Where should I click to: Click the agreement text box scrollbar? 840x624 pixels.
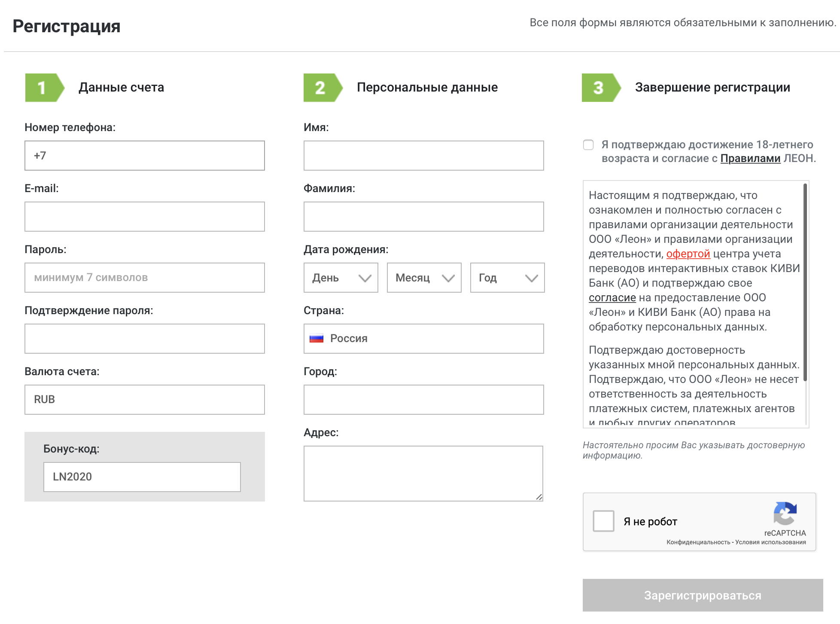click(x=805, y=282)
